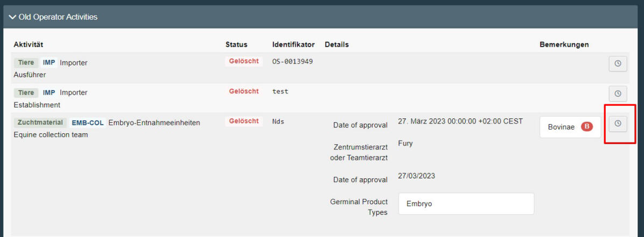Click the Aktivität column header
The width and height of the screenshot is (644, 237).
pyautogui.click(x=29, y=44)
